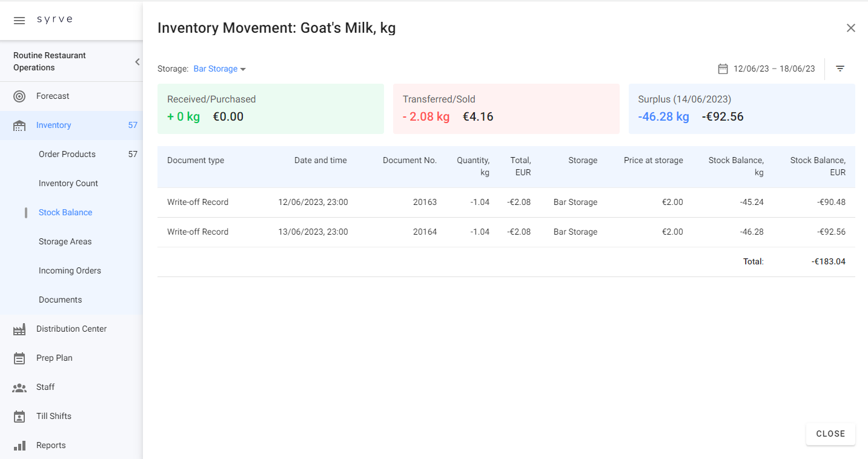Open the filter options icon
The image size is (868, 459).
pyautogui.click(x=840, y=69)
